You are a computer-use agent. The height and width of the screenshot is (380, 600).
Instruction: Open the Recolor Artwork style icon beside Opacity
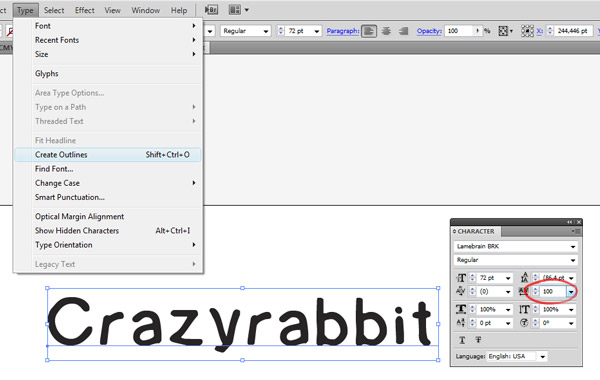click(x=503, y=31)
